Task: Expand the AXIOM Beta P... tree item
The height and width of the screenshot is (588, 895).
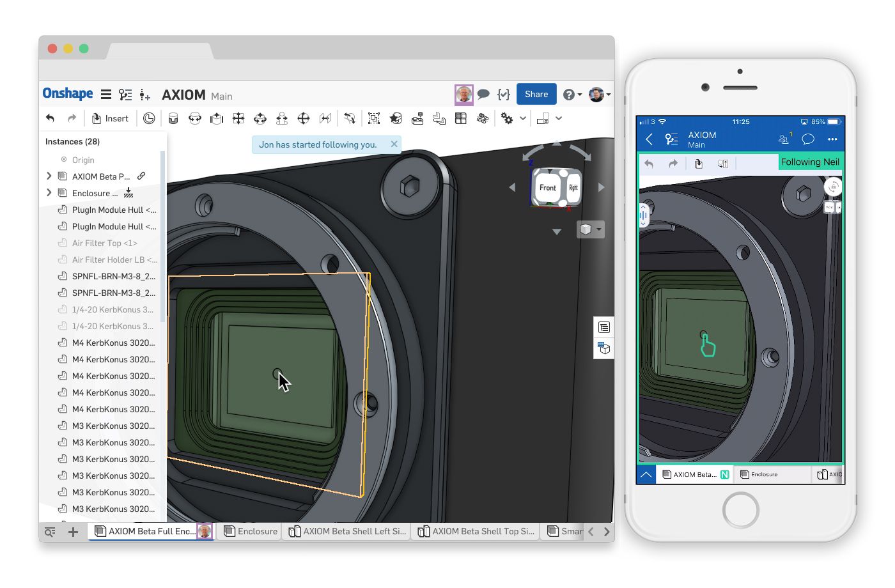Action: coord(49,176)
